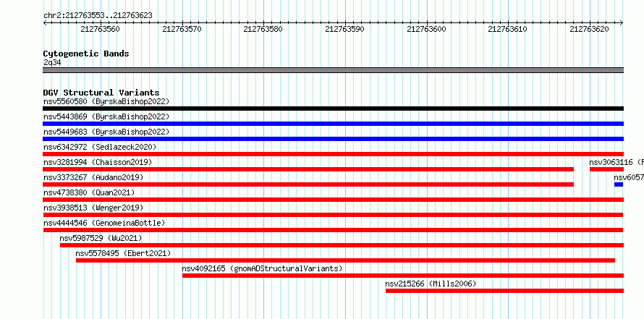
Task: Click ruler position 212763560
Action: pyautogui.click(x=101, y=29)
